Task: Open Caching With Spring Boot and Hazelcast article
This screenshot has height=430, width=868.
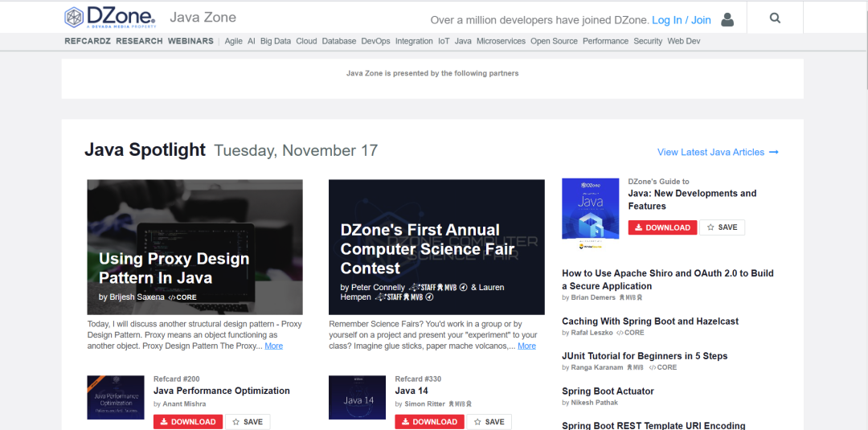Action: (649, 321)
